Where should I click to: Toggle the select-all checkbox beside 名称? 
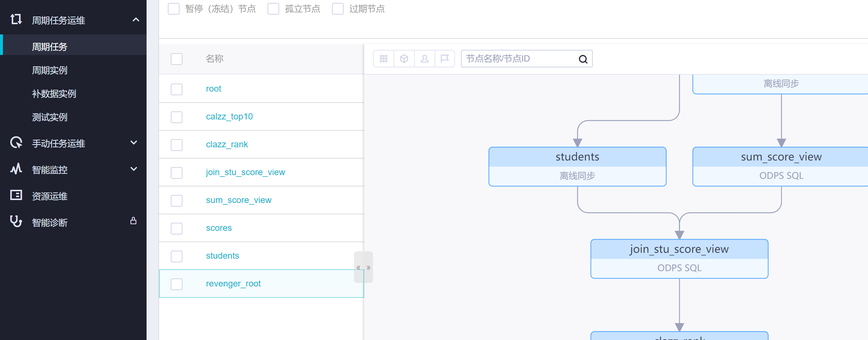click(x=177, y=59)
